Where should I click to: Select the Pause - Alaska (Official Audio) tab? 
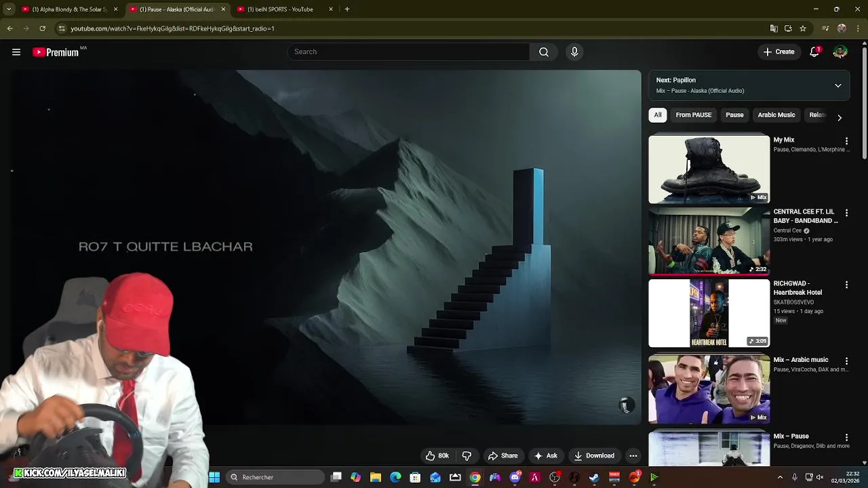(x=176, y=9)
